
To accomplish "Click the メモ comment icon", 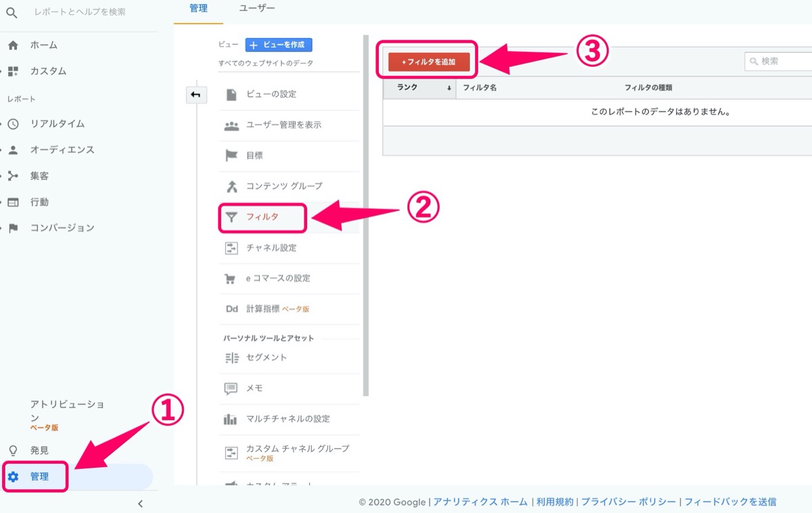I will point(231,388).
